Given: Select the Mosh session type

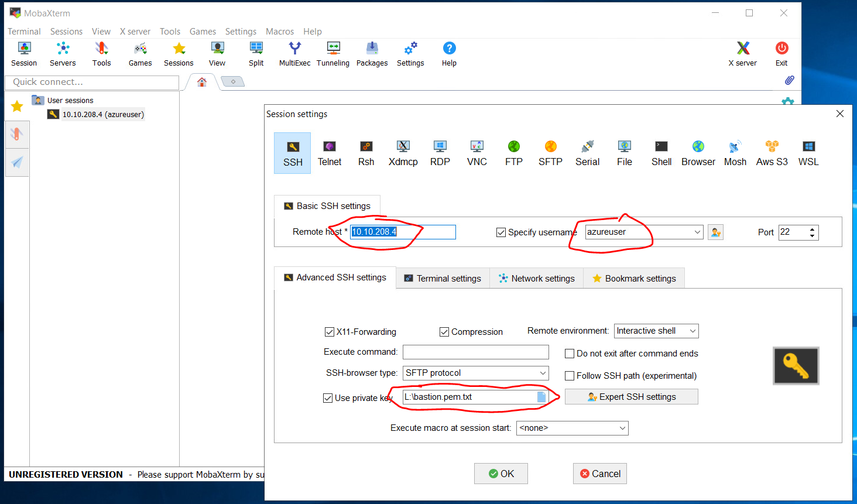Looking at the screenshot, I should [x=735, y=153].
